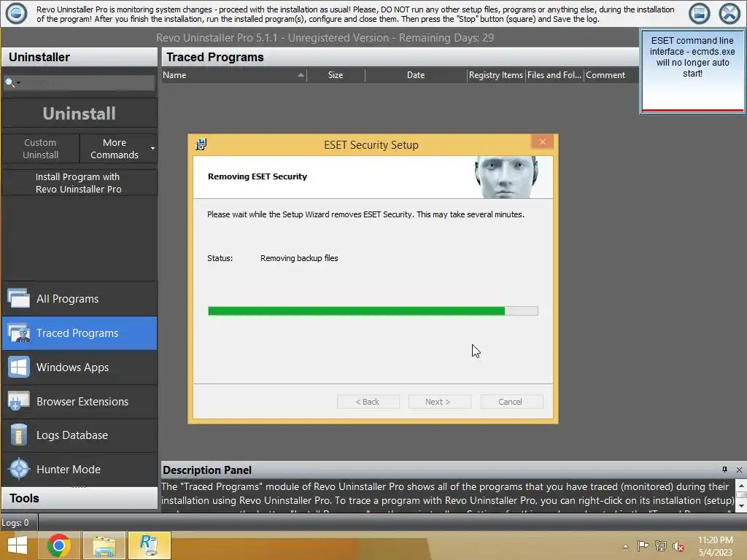Expand the More Commands dropdown arrow
The height and width of the screenshot is (560, 747).
coord(153,149)
